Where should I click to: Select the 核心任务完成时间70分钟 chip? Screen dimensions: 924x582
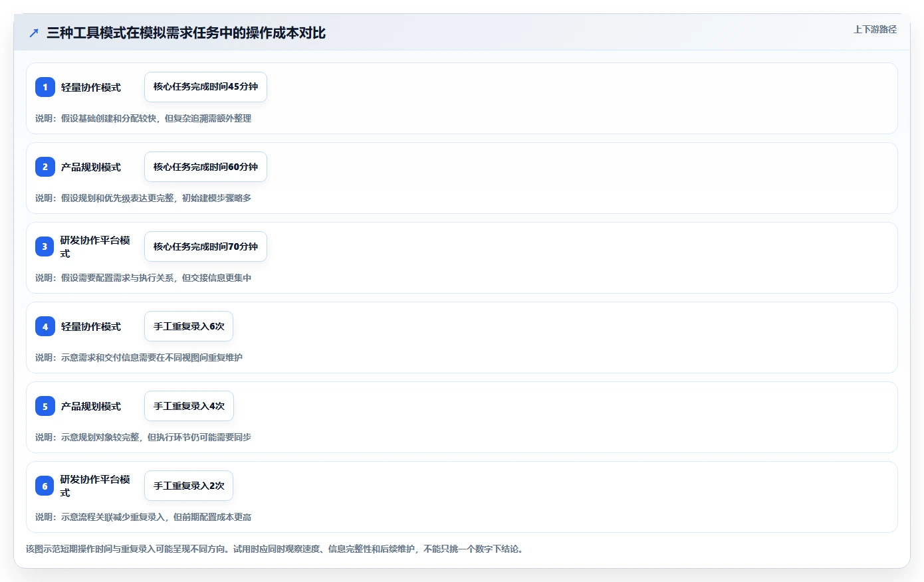pos(205,246)
